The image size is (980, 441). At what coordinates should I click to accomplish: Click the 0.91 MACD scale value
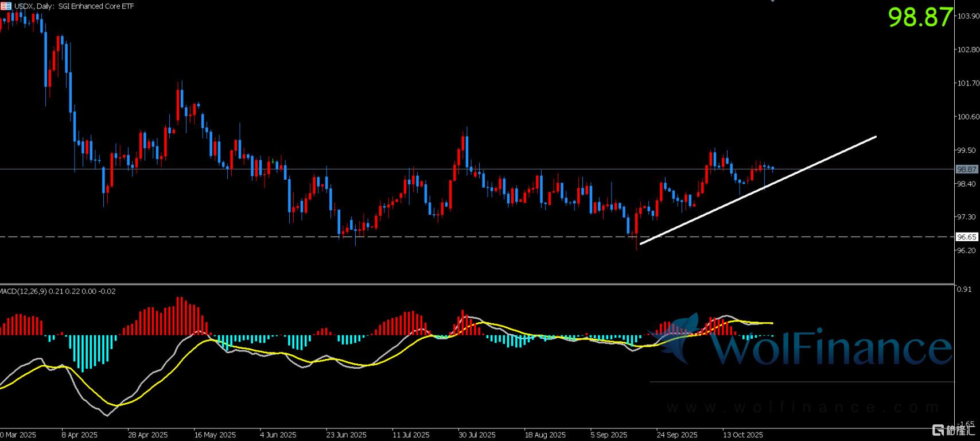coord(964,289)
